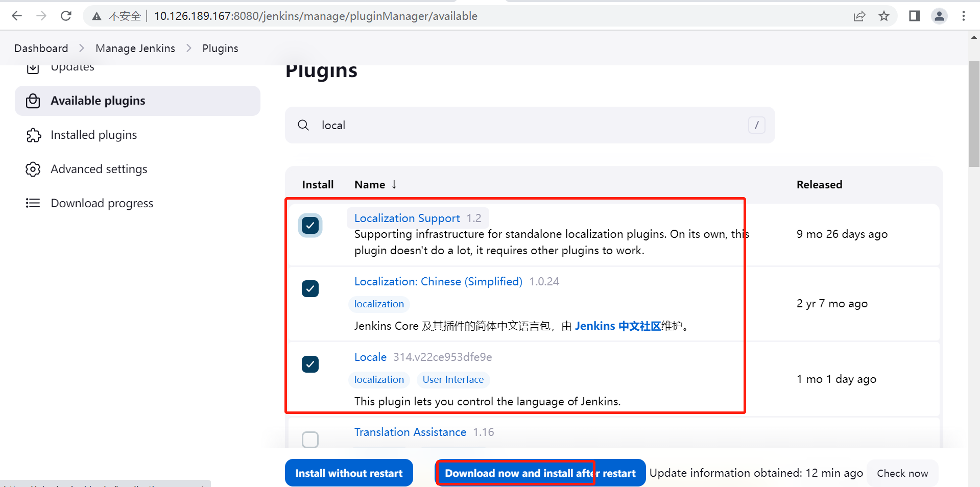The height and width of the screenshot is (487, 980).
Task: Click the browser forward arrow
Action: tap(41, 16)
